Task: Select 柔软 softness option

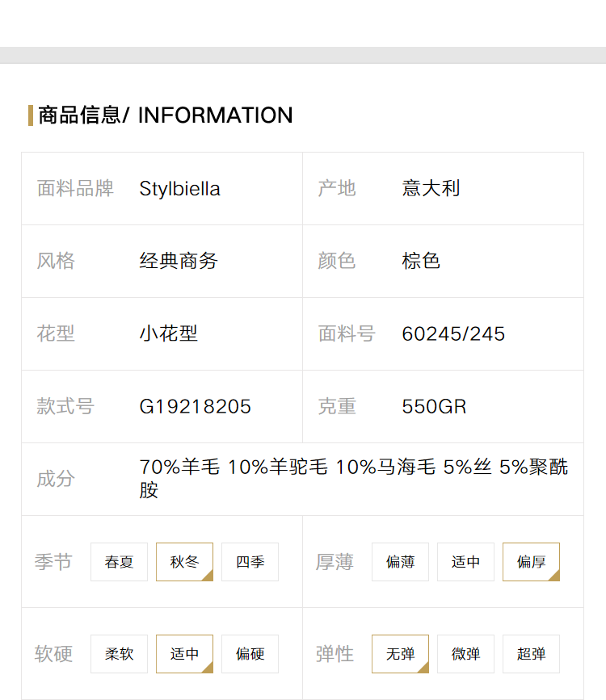Action: tap(119, 653)
